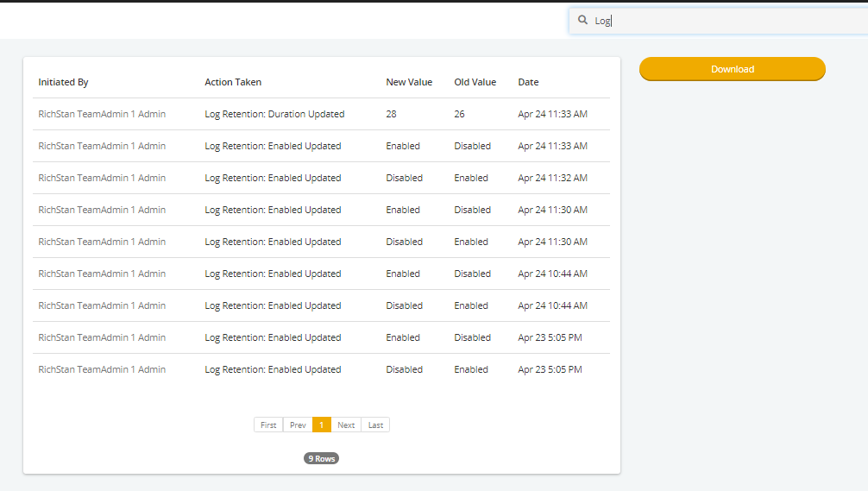Click the 9 Rows badge

coord(321,458)
